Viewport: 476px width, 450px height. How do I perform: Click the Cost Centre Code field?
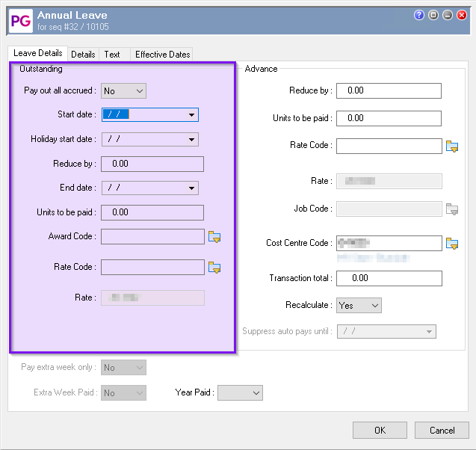coord(389,243)
